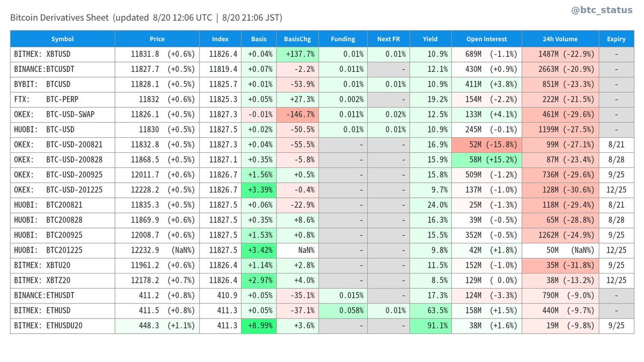Click the NaN% BasisChg cell
644x362 pixels.
(297, 250)
